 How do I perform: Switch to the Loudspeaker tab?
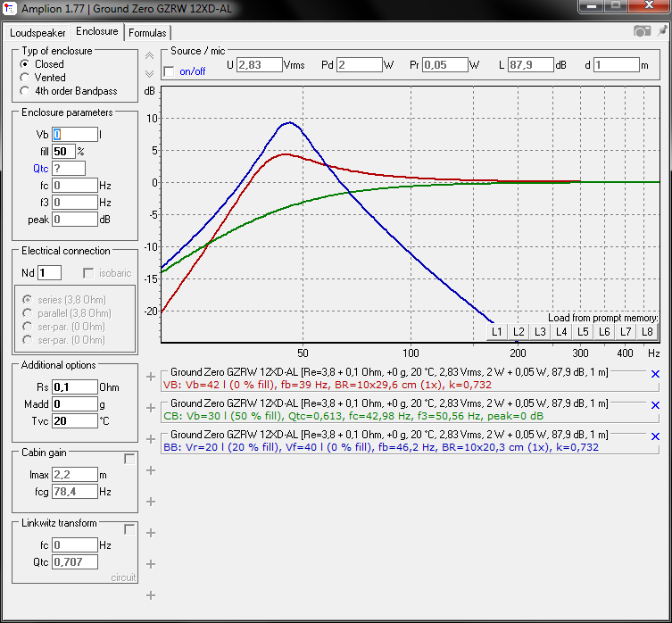[37, 33]
